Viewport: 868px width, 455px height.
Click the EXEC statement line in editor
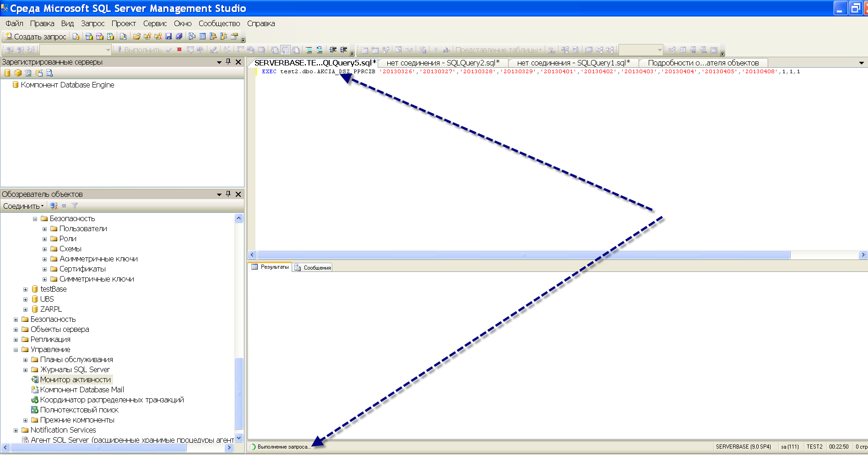(x=531, y=71)
